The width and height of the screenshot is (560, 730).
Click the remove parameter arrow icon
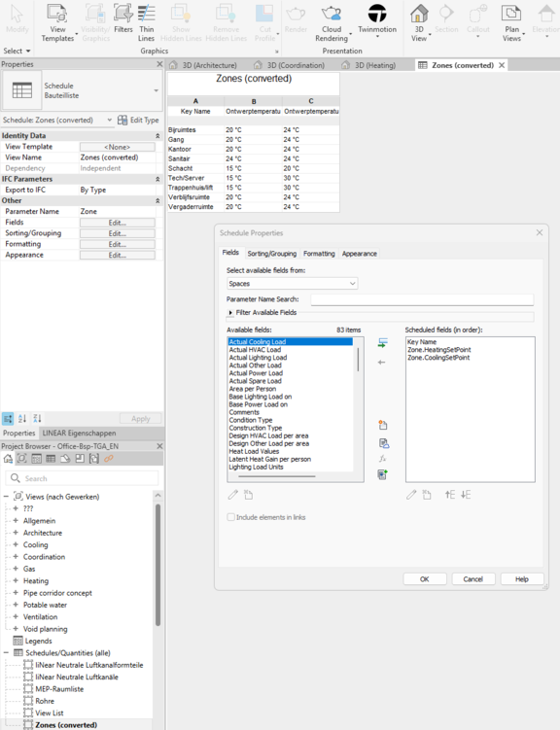click(x=381, y=363)
